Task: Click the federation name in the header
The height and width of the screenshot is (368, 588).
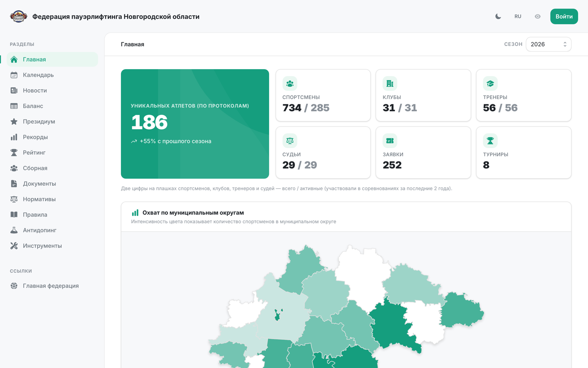Action: tap(116, 16)
